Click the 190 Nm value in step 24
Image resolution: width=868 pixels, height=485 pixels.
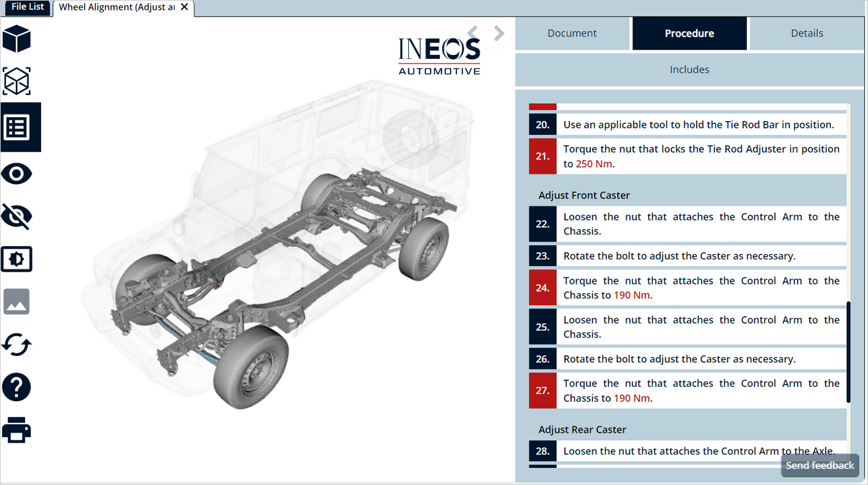(632, 295)
